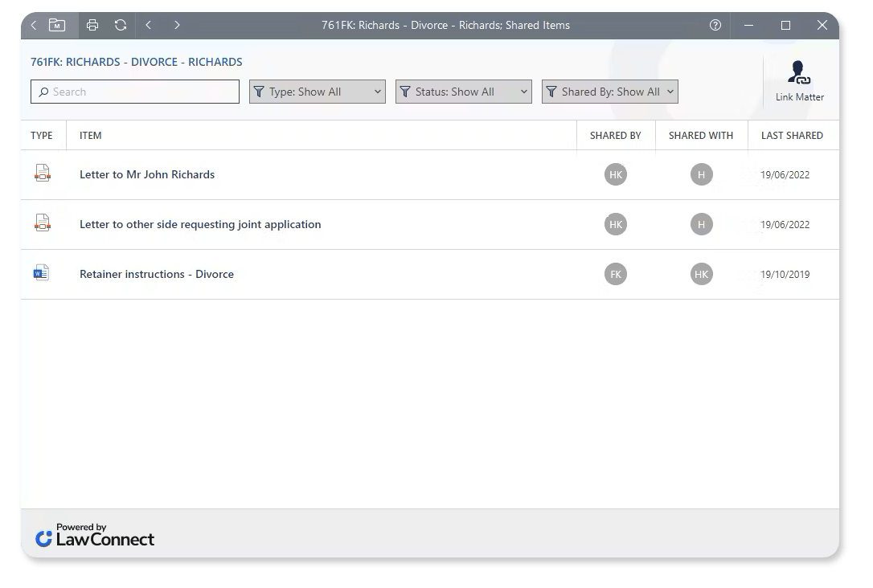
Task: Open the Status: Show All dropdown
Action: [464, 92]
